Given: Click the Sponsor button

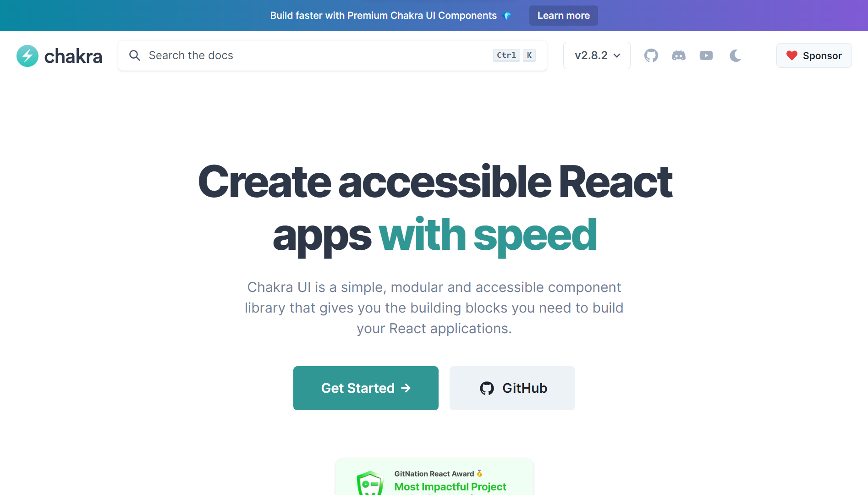Looking at the screenshot, I should point(814,55).
